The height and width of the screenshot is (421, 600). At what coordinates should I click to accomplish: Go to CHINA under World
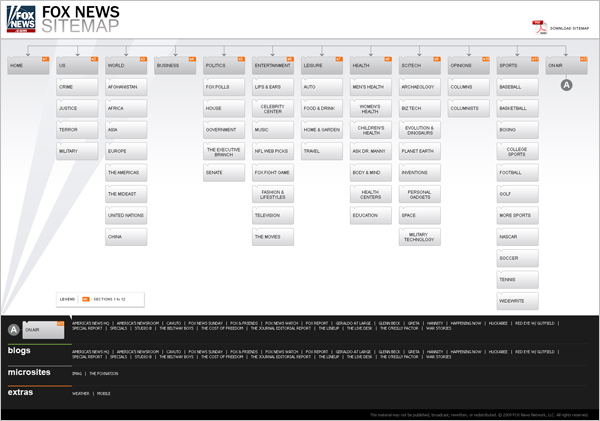(126, 237)
